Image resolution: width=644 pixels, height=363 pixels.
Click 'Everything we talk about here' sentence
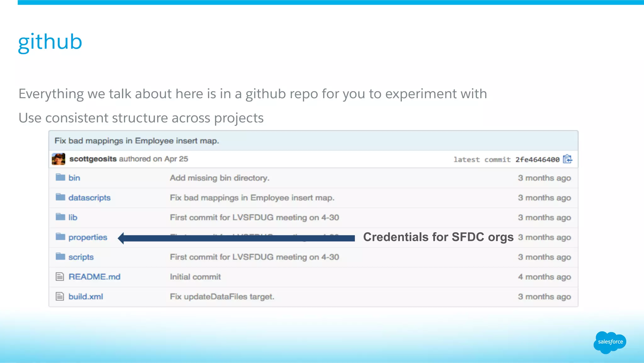(x=253, y=94)
